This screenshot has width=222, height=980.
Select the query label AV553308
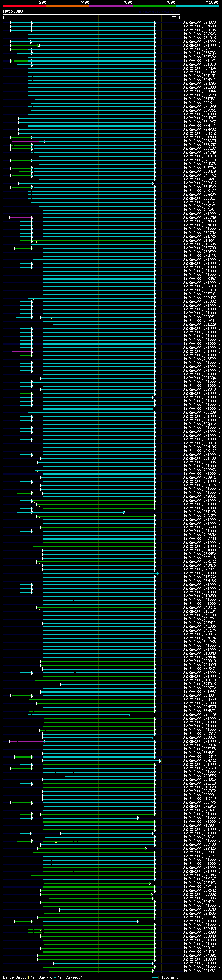coord(13,11)
